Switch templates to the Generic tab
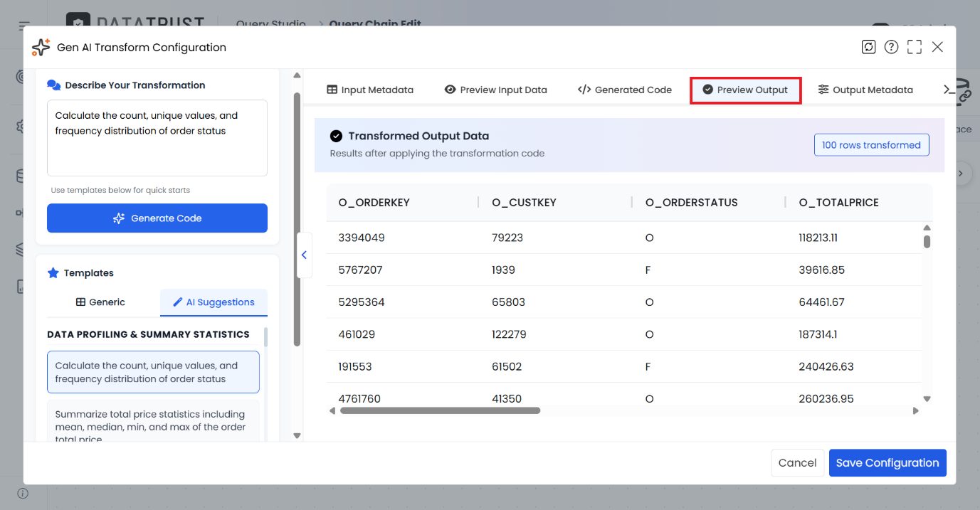This screenshot has height=510, width=980. (100, 302)
